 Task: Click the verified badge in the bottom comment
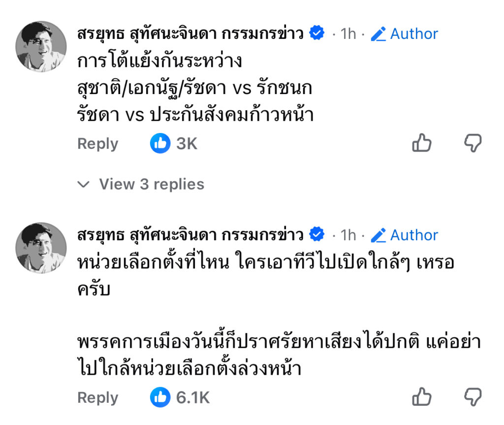tap(316, 235)
